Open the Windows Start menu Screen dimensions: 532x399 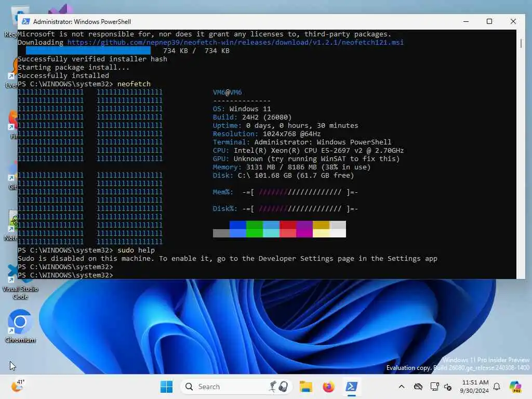point(166,387)
